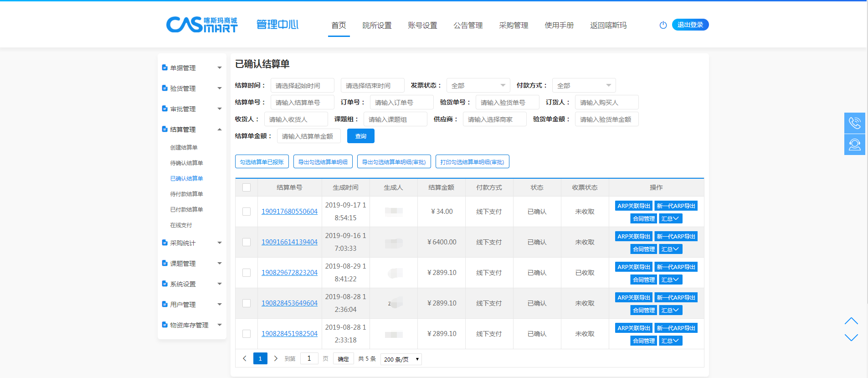Click the phone contact icon

pos(854,123)
